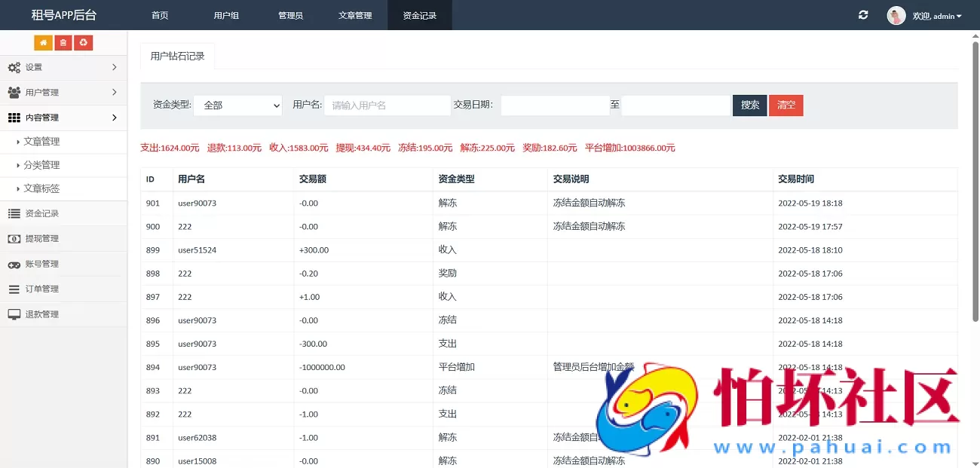
Task: Select the 用户钻石记录 tab
Action: pyautogui.click(x=177, y=56)
